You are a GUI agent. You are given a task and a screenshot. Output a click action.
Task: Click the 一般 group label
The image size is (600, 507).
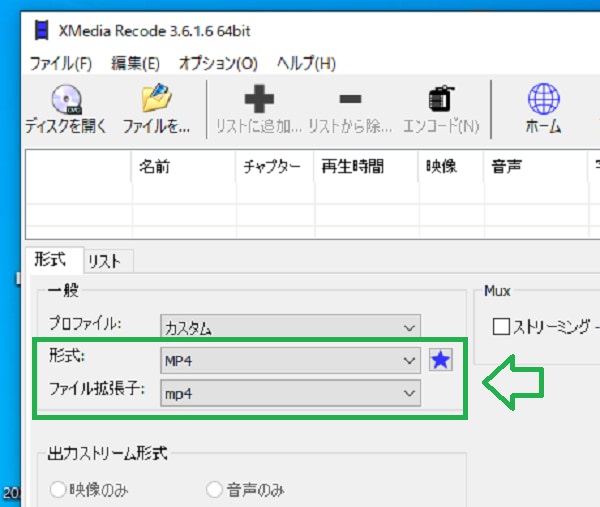[x=64, y=290]
